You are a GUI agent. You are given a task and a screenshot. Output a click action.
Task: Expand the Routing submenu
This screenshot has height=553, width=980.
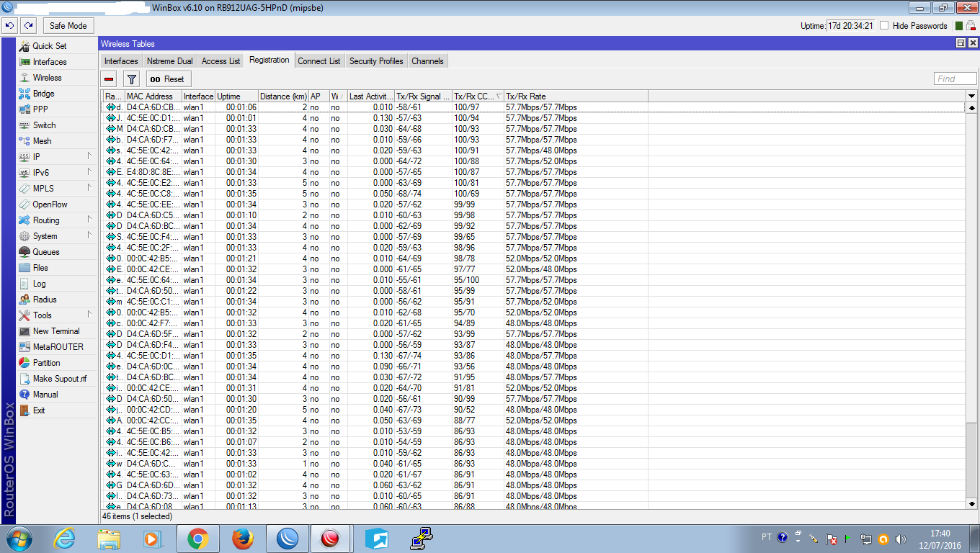click(x=89, y=220)
